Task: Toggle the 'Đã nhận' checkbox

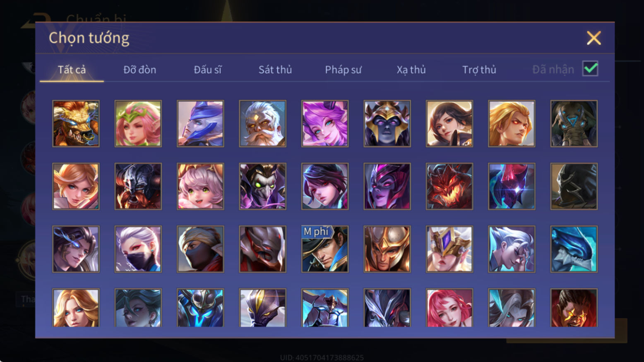Action: (x=590, y=69)
